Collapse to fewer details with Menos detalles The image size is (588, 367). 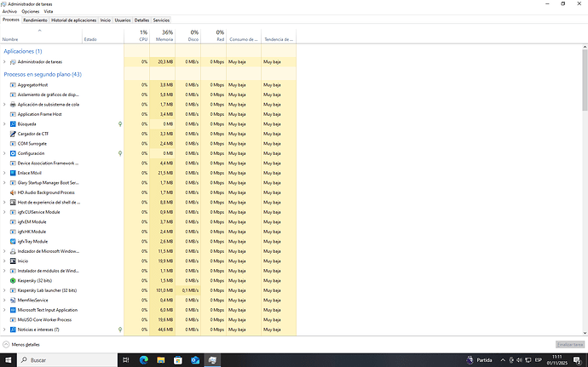(x=22, y=345)
